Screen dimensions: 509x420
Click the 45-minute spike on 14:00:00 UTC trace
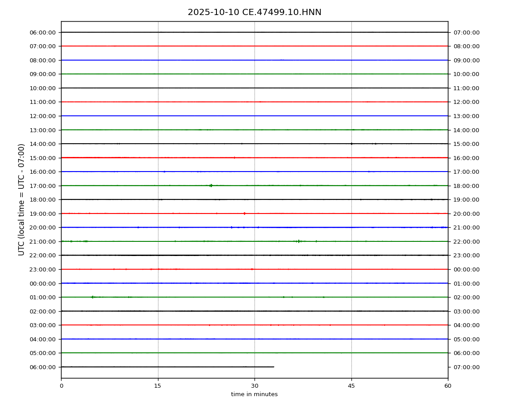tap(351, 144)
